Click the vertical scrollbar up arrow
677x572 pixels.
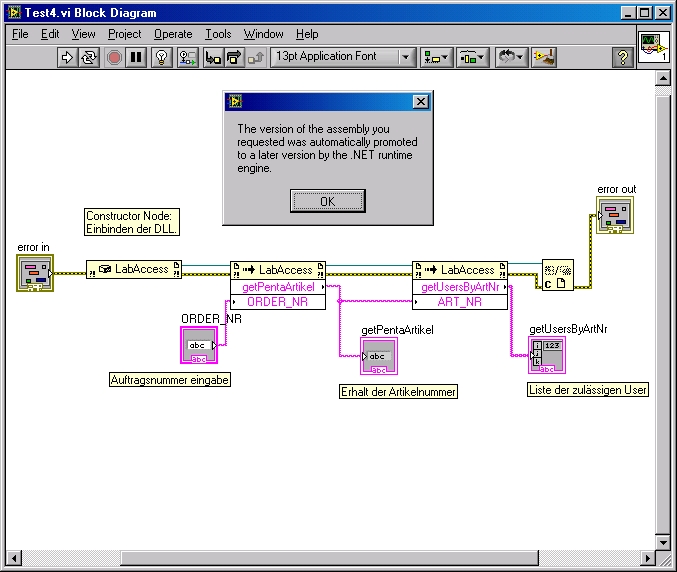coord(662,79)
